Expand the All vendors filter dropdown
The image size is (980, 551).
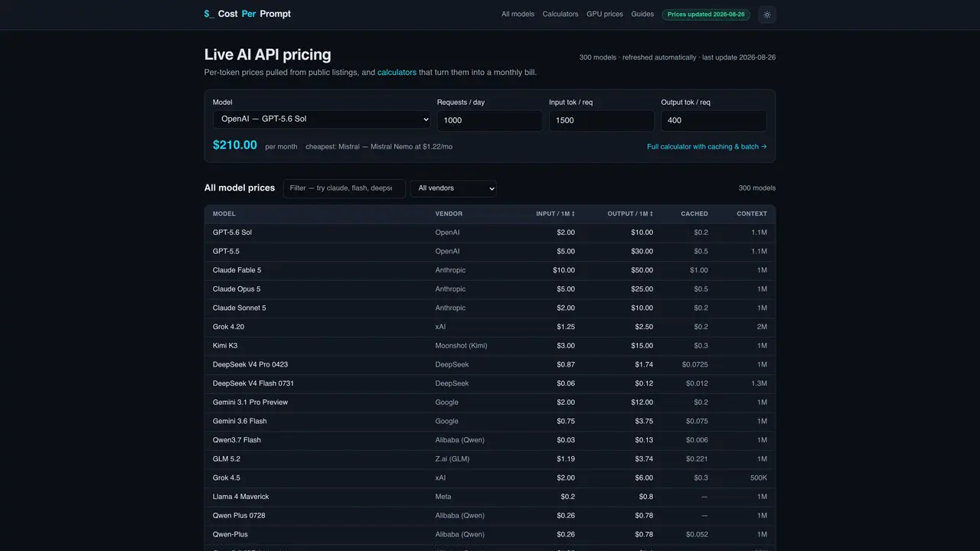(x=453, y=188)
